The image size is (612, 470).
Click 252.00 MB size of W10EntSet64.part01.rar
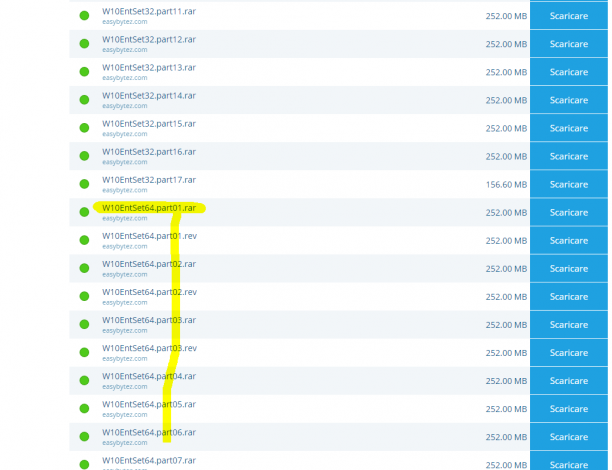[x=506, y=213]
